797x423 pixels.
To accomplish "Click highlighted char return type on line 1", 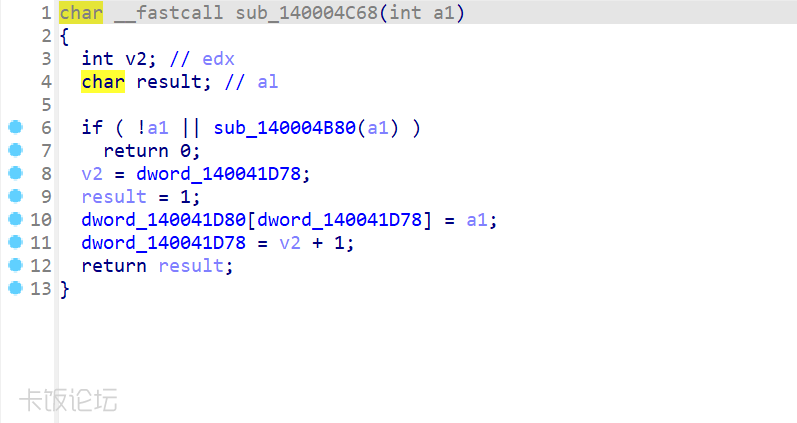I will 81,13.
